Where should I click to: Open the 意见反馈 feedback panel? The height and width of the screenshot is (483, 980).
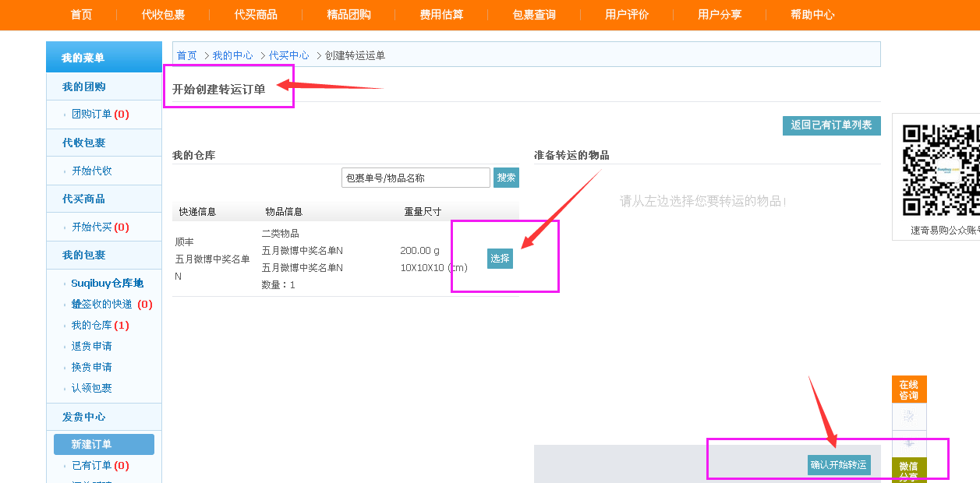pos(908,416)
